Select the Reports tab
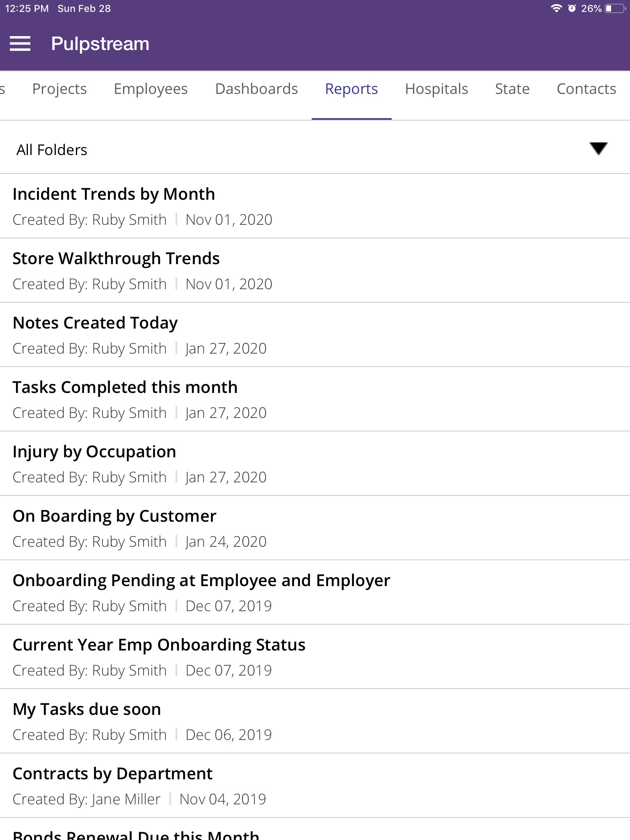This screenshot has height=840, width=630. coord(352,89)
